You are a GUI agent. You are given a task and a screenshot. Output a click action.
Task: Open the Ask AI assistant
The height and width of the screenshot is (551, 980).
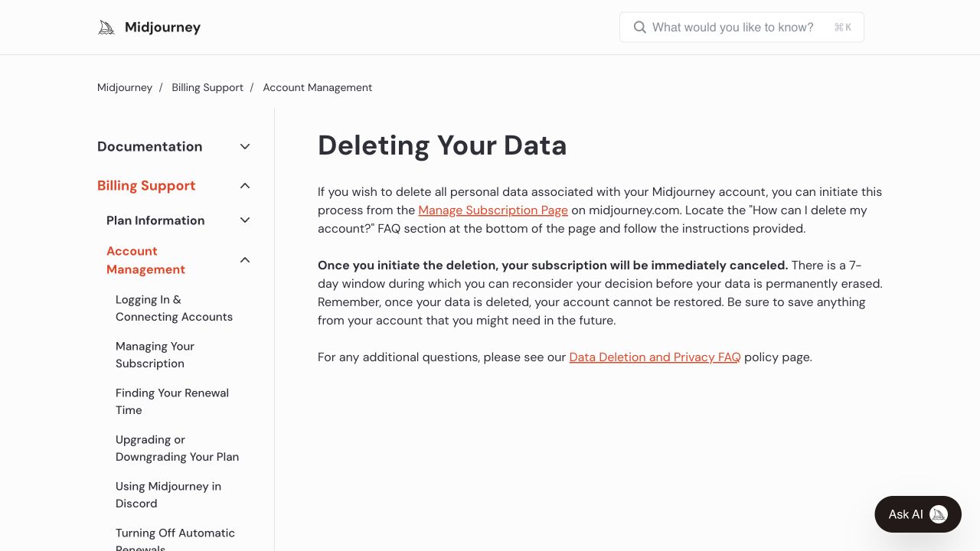tap(918, 514)
